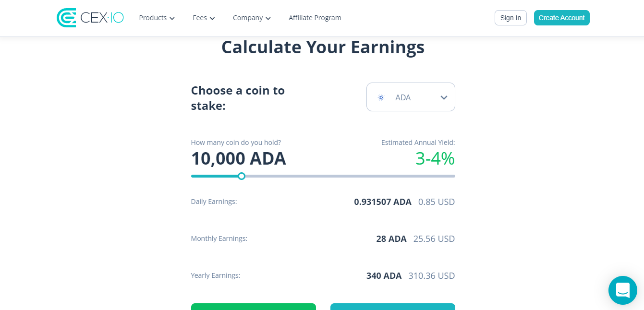Viewport: 644px width, 310px height.
Task: Click the Create Account button
Action: (561, 18)
